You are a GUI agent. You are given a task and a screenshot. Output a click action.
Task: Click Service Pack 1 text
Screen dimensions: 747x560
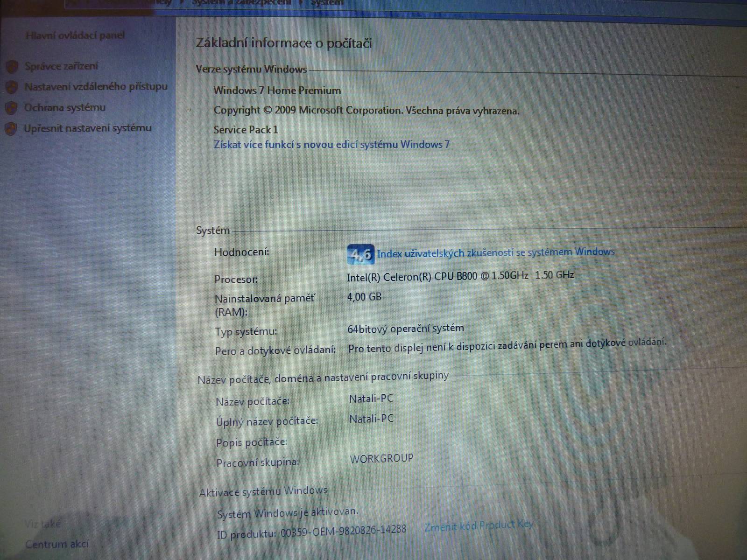246,130
